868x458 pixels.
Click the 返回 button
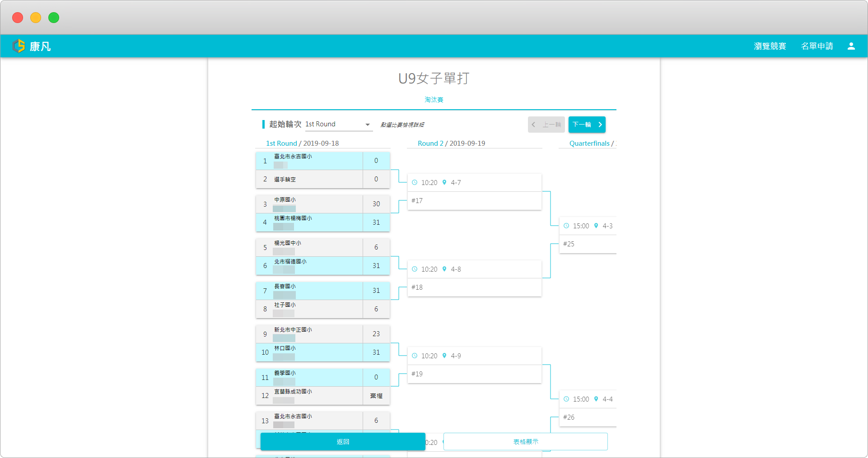[x=343, y=441]
